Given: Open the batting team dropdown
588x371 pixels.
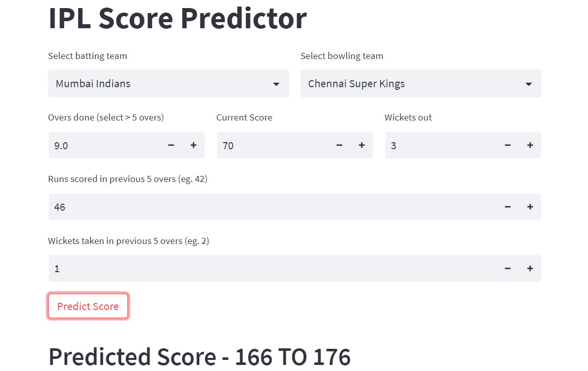Looking at the screenshot, I should click(169, 84).
